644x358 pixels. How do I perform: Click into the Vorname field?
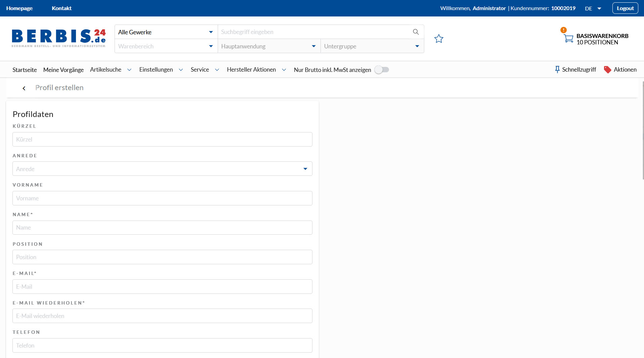pyautogui.click(x=162, y=198)
